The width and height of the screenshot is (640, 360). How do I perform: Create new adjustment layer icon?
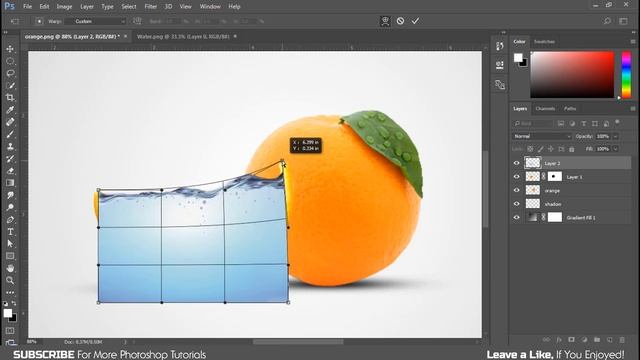[x=584, y=340]
